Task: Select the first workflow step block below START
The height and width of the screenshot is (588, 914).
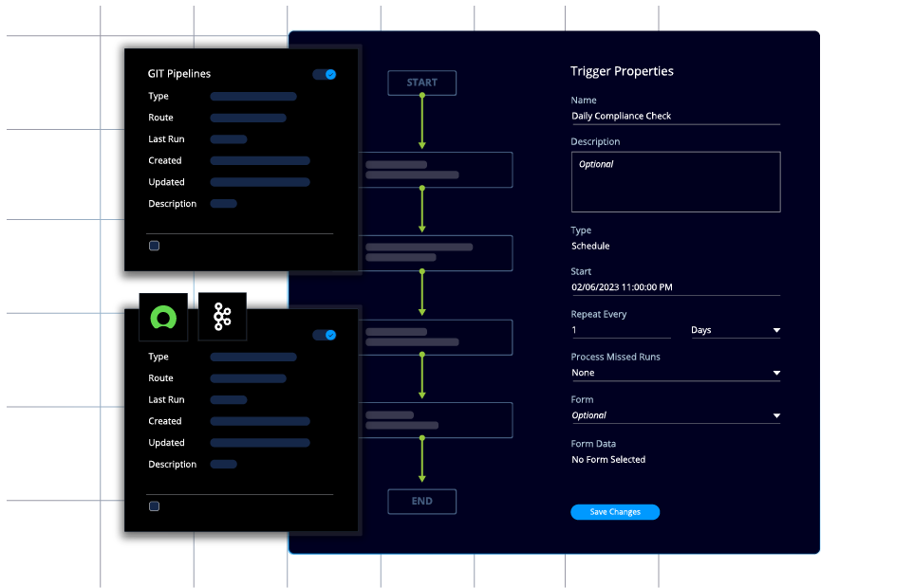Action: click(x=438, y=169)
